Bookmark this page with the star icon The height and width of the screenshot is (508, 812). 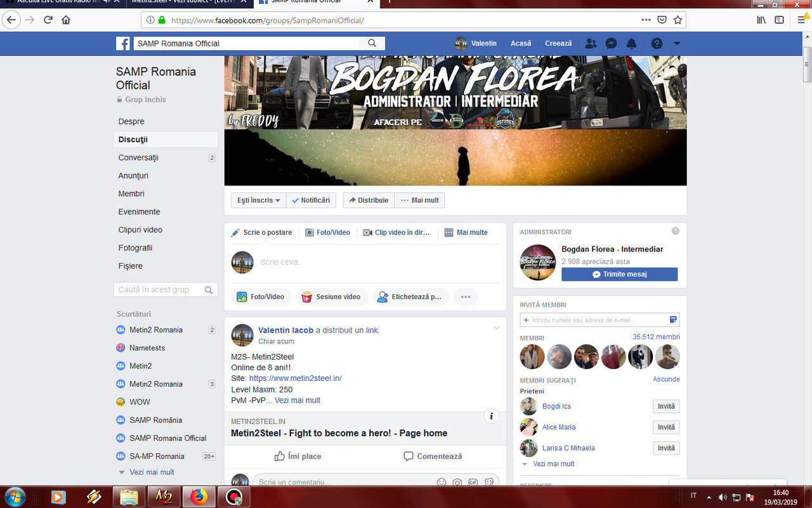click(678, 20)
